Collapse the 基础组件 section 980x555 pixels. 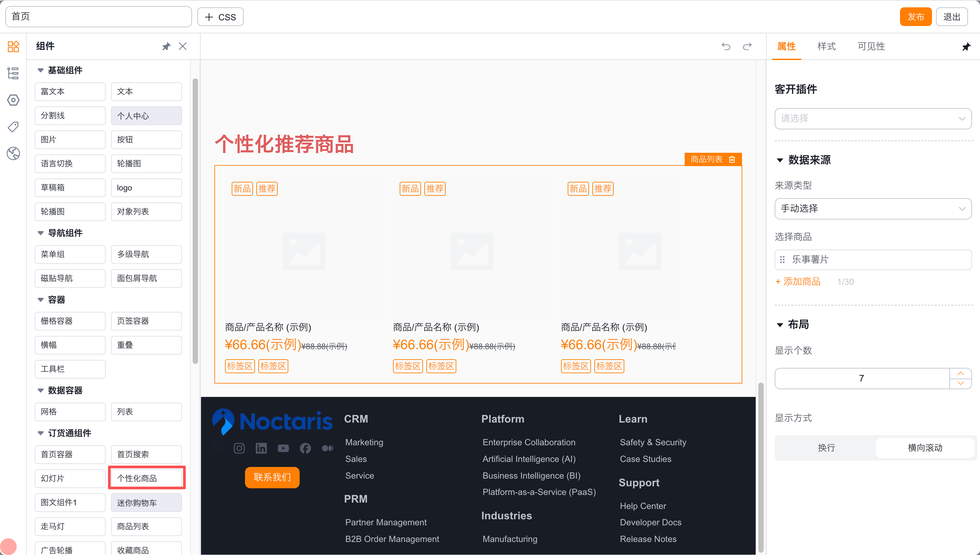click(x=41, y=70)
